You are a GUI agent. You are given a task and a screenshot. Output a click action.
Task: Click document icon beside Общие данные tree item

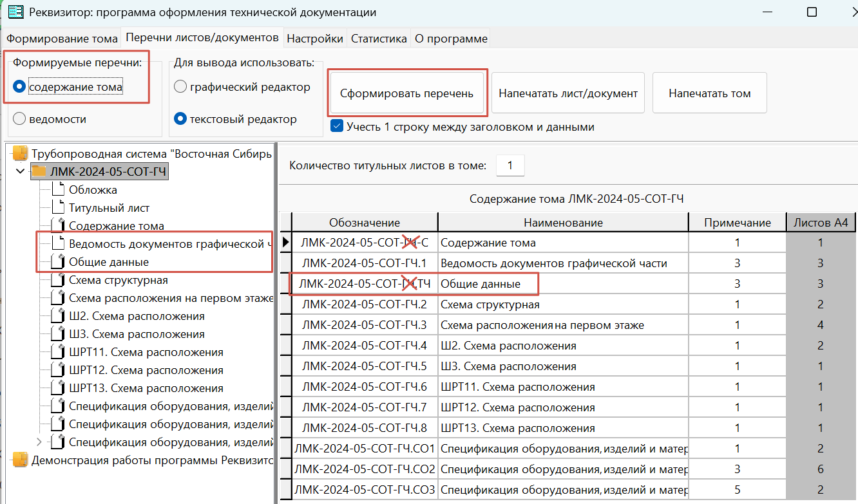pyautogui.click(x=59, y=262)
